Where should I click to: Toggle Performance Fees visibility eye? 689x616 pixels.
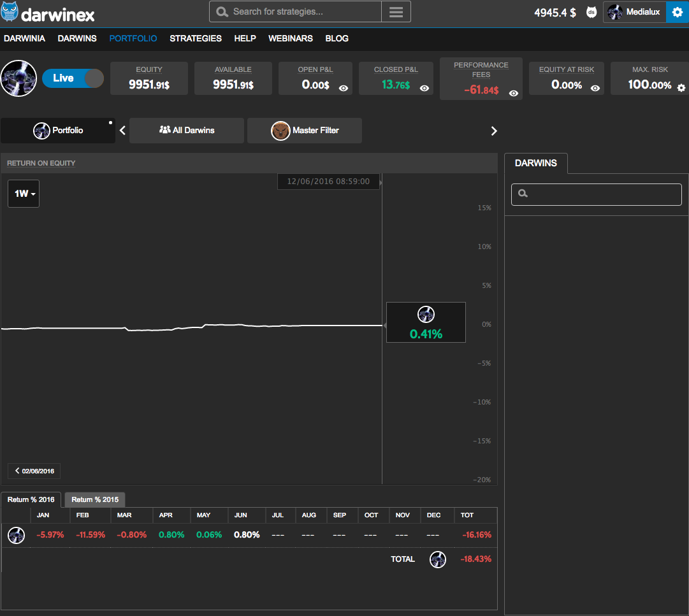[514, 94]
